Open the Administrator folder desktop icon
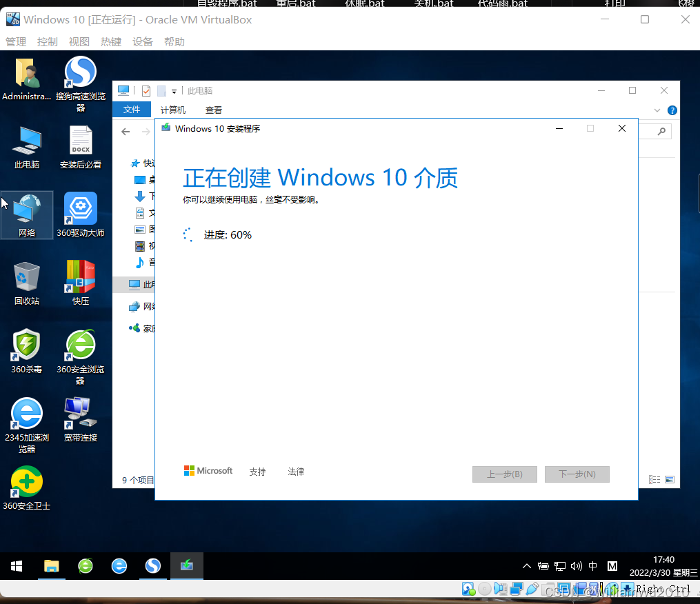 click(x=26, y=79)
